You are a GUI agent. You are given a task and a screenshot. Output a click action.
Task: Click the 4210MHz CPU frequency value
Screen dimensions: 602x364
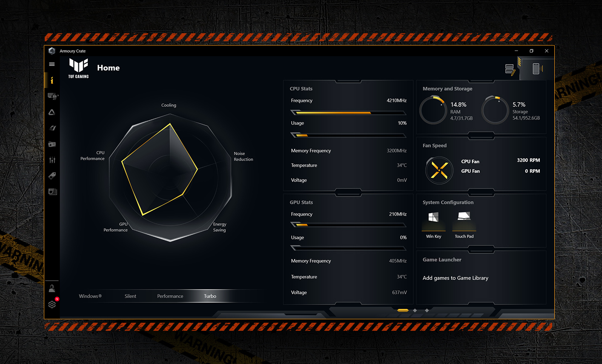click(x=396, y=101)
